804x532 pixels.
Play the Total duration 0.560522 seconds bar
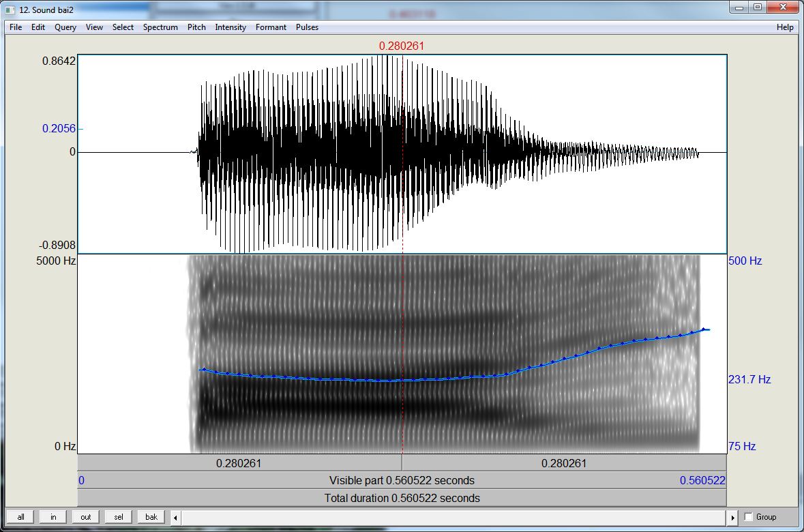point(402,498)
